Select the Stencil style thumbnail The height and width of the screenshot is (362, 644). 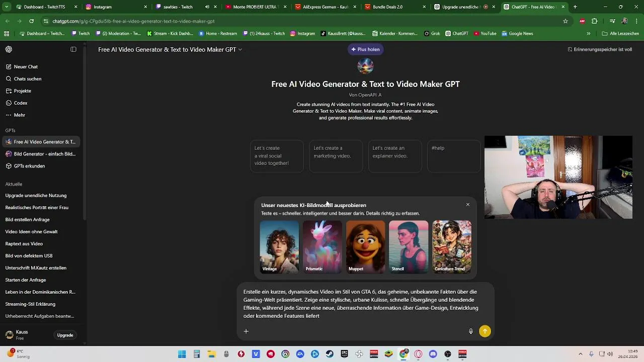[x=409, y=247]
